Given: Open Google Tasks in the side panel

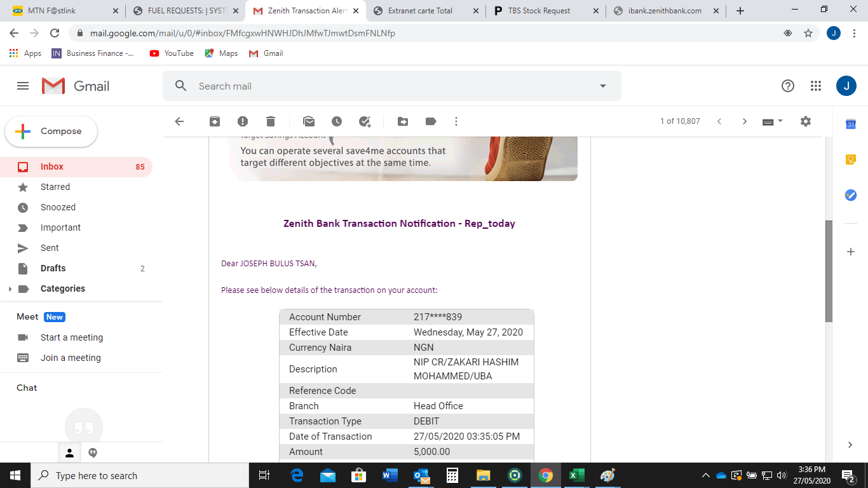Looking at the screenshot, I should 851,195.
